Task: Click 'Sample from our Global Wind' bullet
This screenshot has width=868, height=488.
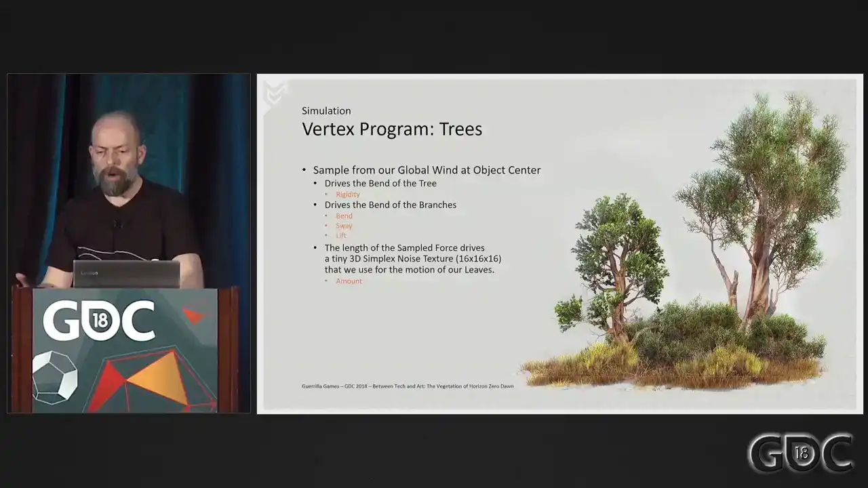Action: (x=427, y=170)
